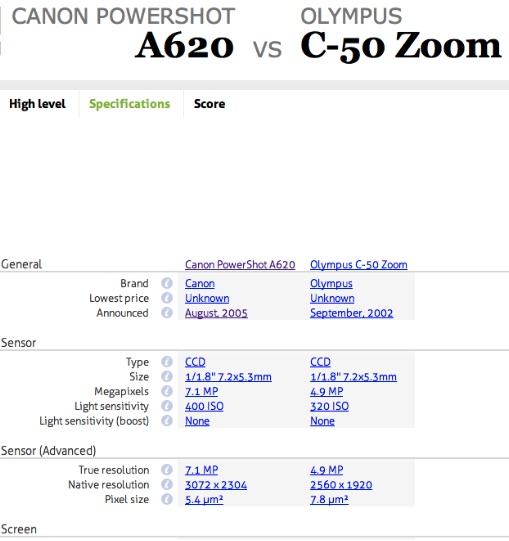Follow the Olympus C-50 Zoom header link
The image size is (509, 541).
pyautogui.click(x=359, y=265)
